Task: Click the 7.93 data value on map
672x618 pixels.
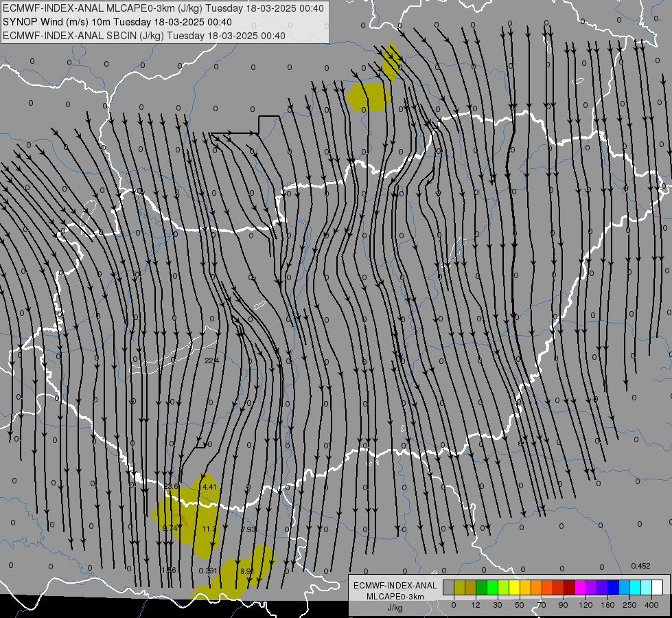Action: point(248,529)
